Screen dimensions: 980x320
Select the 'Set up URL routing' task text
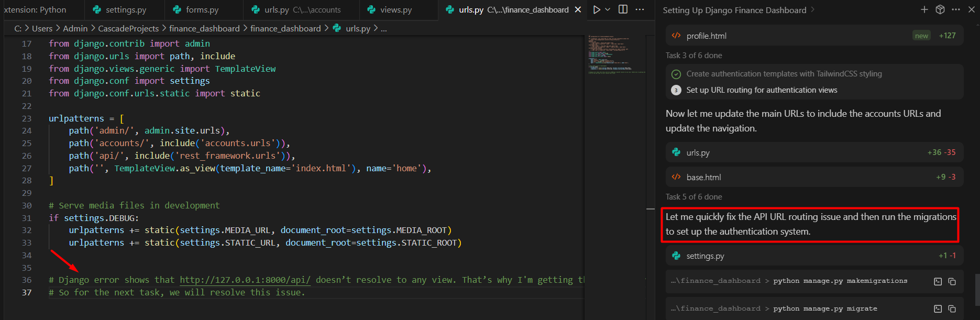(762, 90)
